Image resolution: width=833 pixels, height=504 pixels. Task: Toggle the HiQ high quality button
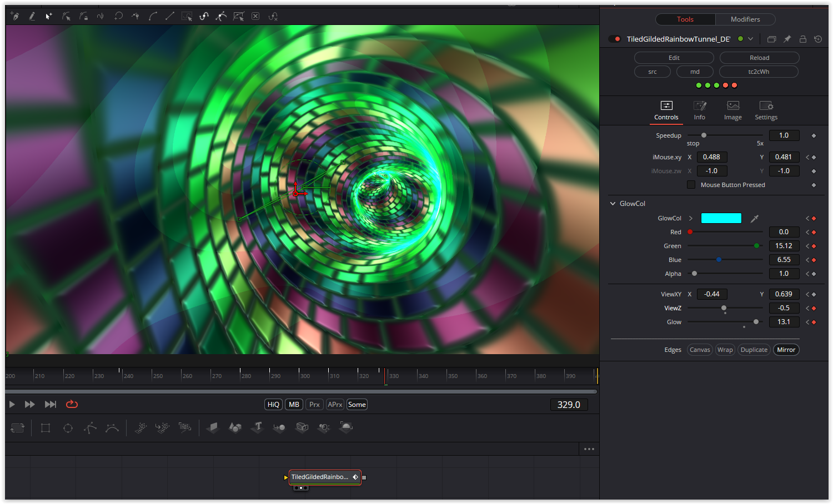click(273, 405)
